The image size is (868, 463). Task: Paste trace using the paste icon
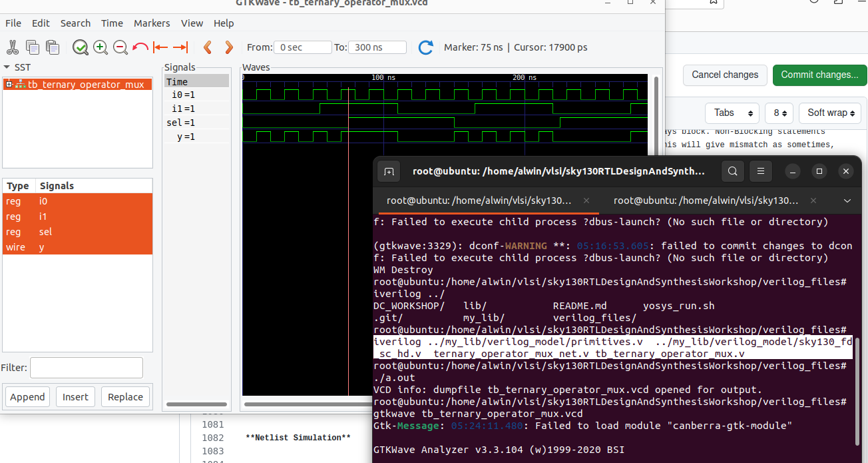point(52,47)
